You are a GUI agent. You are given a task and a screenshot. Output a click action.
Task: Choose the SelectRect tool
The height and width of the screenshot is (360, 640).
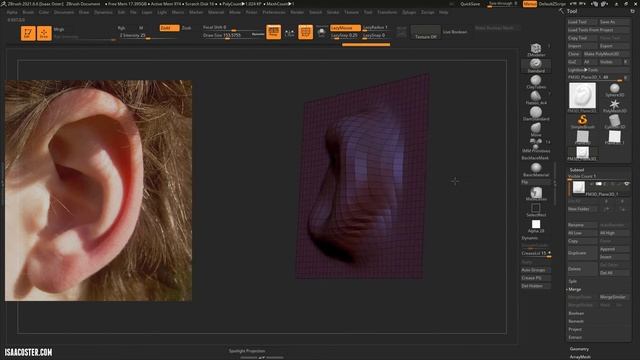[536, 210]
